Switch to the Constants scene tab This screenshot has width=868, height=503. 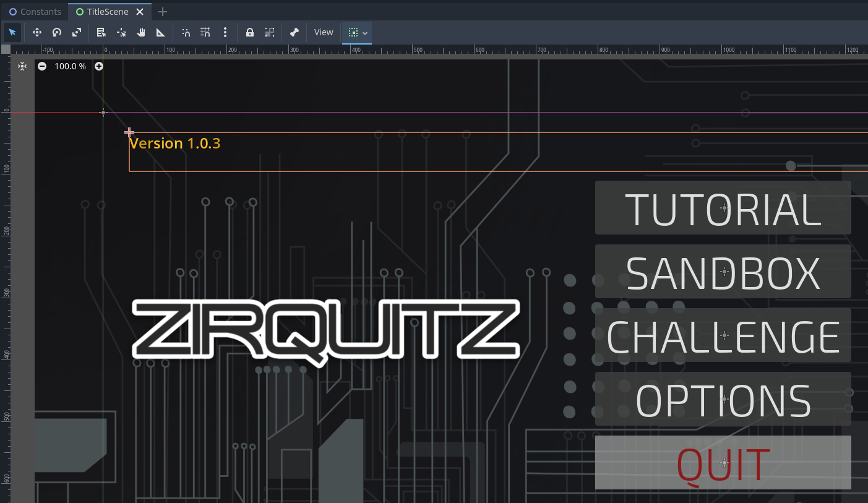point(35,12)
